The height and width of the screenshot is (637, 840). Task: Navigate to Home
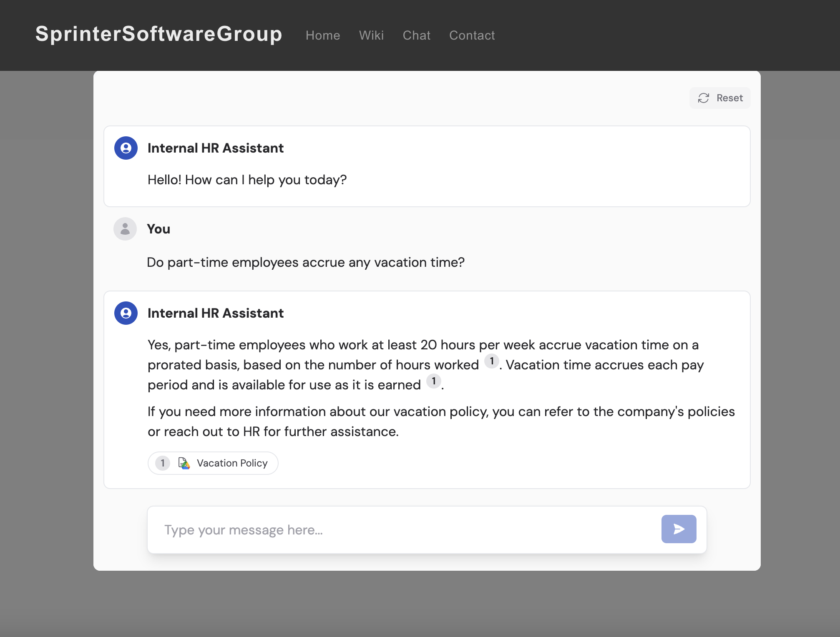[x=323, y=35]
